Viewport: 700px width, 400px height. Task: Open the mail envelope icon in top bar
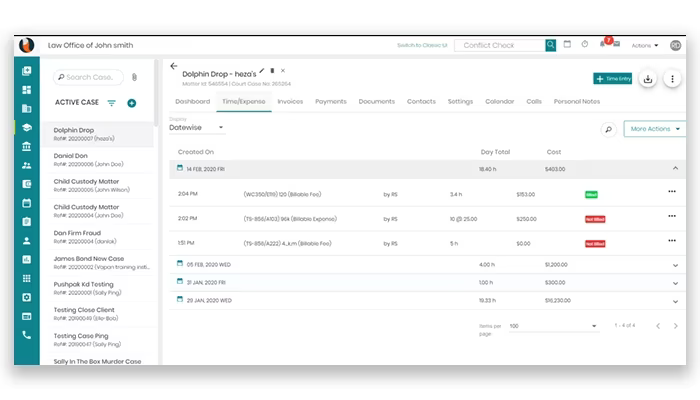coord(617,44)
